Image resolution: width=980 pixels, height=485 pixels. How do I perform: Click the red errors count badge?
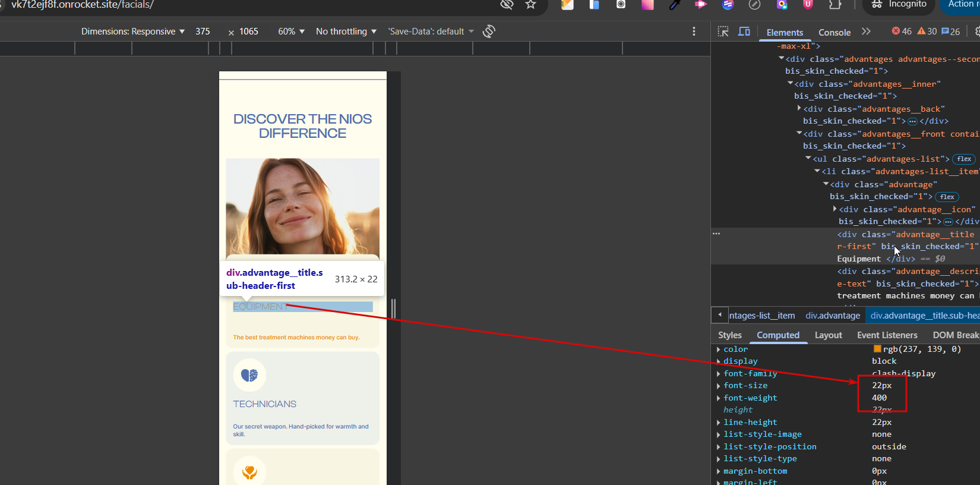point(902,32)
